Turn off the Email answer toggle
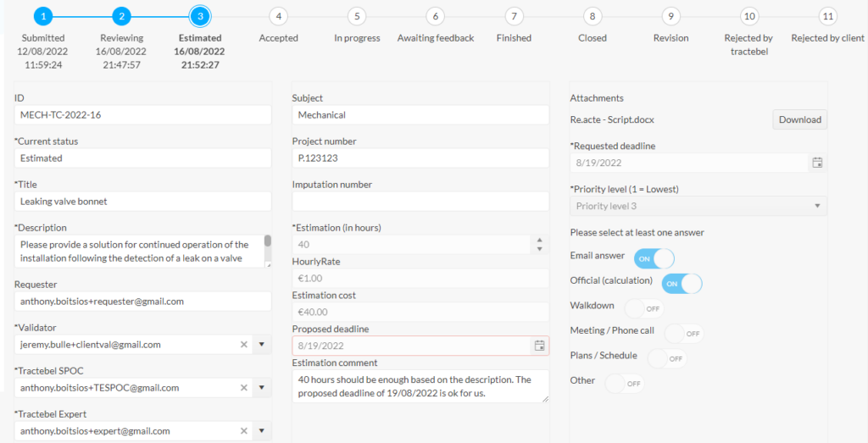 (654, 258)
